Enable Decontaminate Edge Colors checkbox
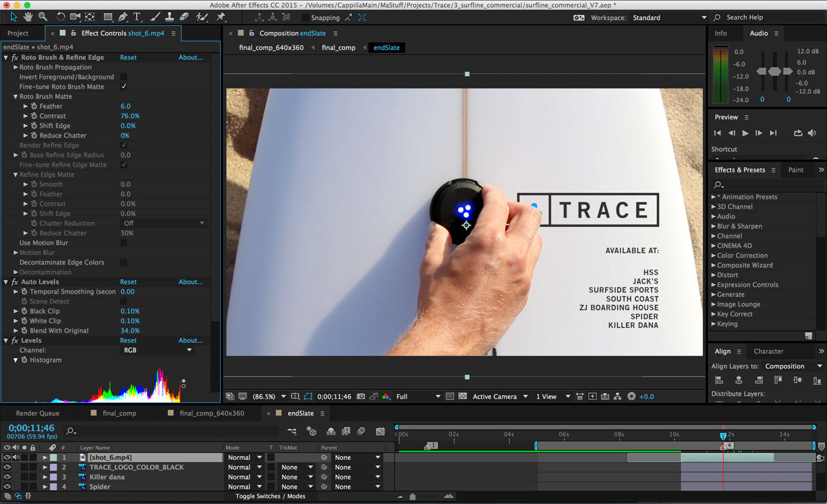The height and width of the screenshot is (504, 827). [x=123, y=262]
